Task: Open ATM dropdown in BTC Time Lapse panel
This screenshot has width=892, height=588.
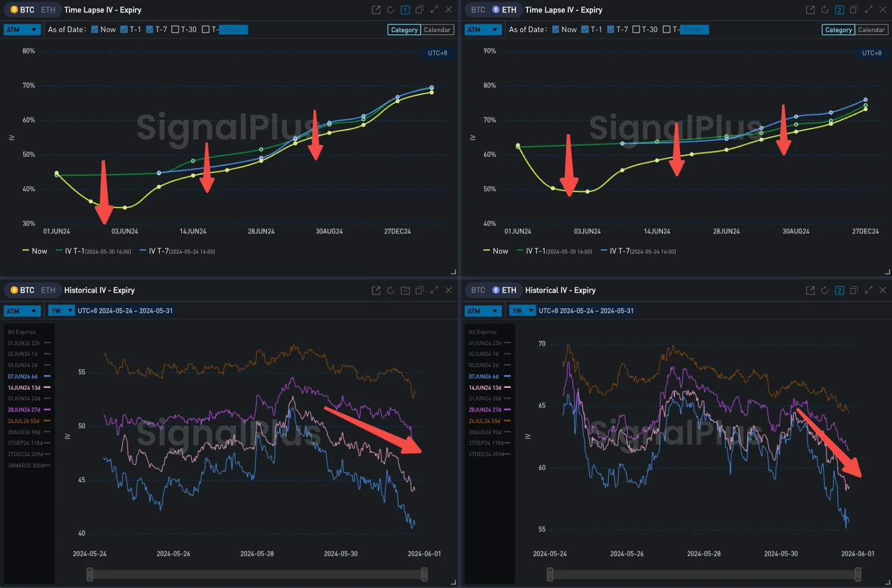Action: click(x=21, y=30)
